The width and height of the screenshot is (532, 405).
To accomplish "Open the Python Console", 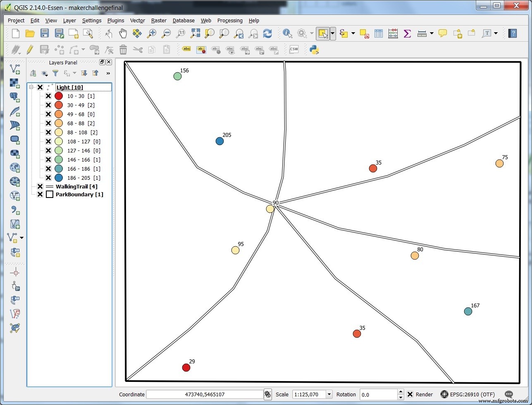I will pyautogui.click(x=314, y=50).
